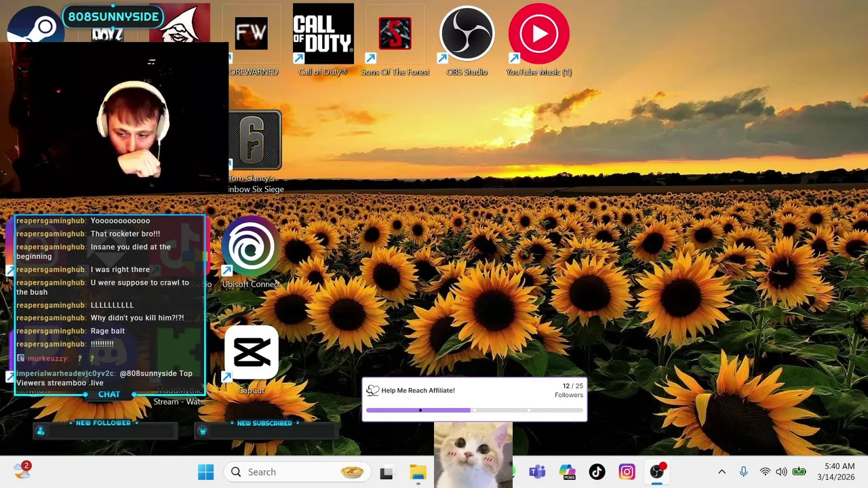Open Instagram from the taskbar
Screen dimensions: 868x488
(627, 472)
